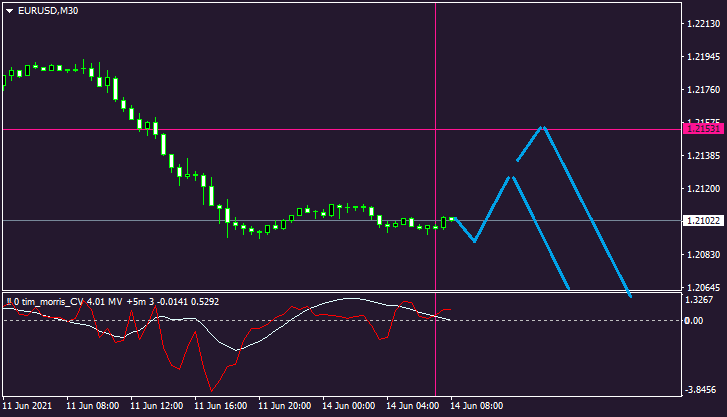
Task: Click the -3.8456 indicator scale value
Action: [x=699, y=391]
